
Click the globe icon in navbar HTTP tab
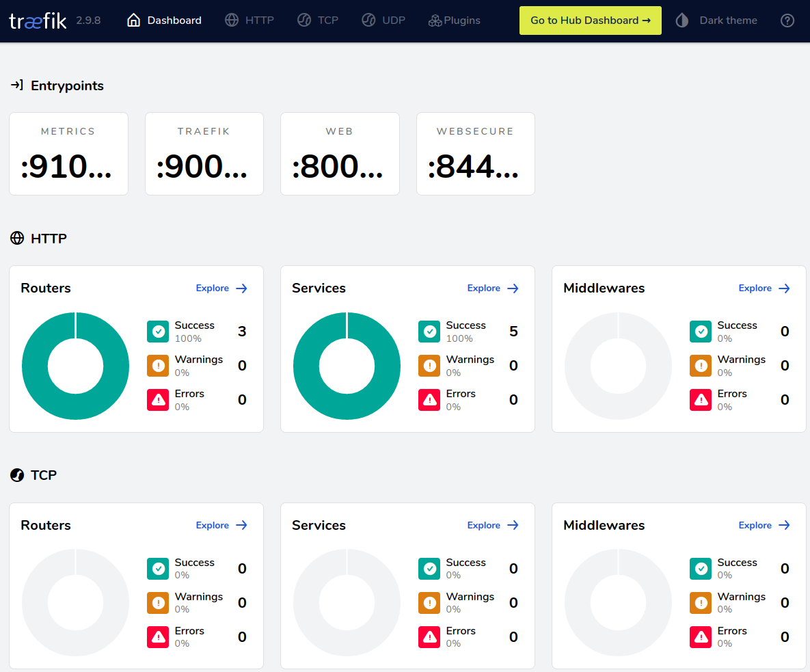click(x=232, y=20)
